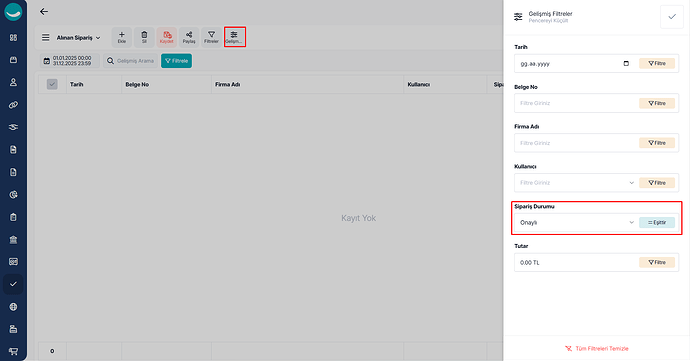This screenshot has height=361, width=690.
Task: Sort by Belge No column header
Action: (137, 85)
